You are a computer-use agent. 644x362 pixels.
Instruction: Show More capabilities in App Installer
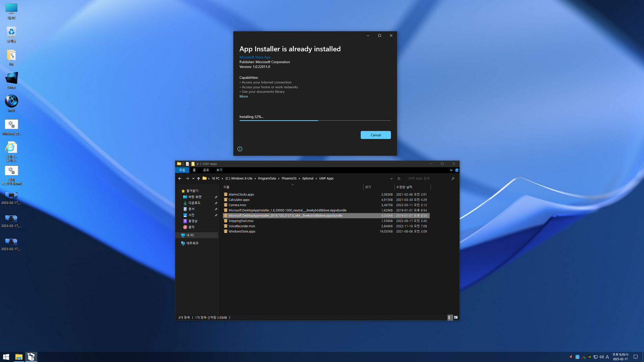[243, 96]
